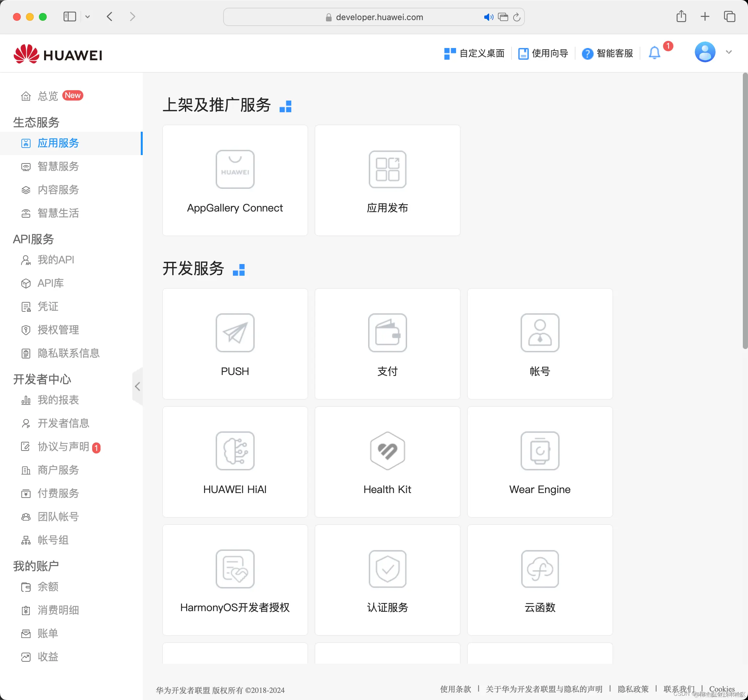This screenshot has height=700, width=748.
Task: Mute tab audio via the speaker icon
Action: click(489, 17)
